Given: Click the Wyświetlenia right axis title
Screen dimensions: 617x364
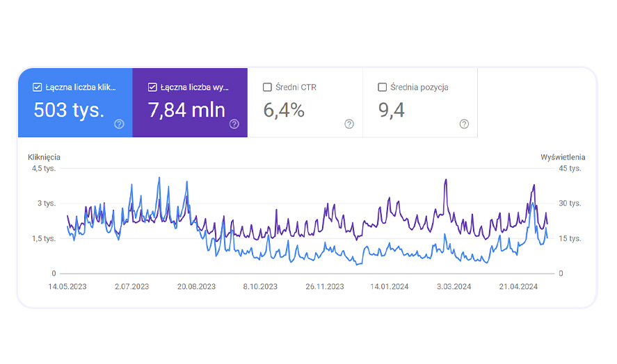Looking at the screenshot, I should tap(563, 157).
